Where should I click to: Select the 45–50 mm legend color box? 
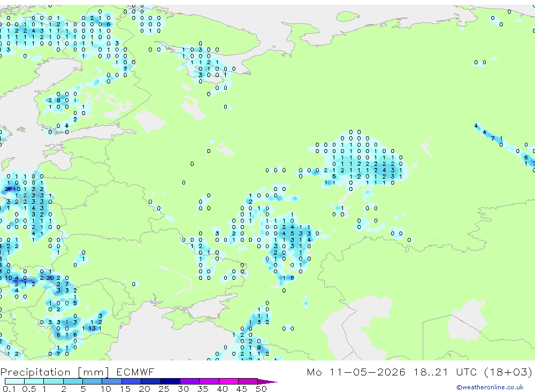[x=248, y=381]
